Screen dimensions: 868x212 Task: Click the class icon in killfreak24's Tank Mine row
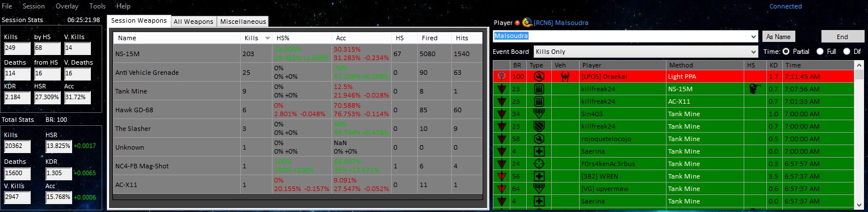(x=539, y=126)
